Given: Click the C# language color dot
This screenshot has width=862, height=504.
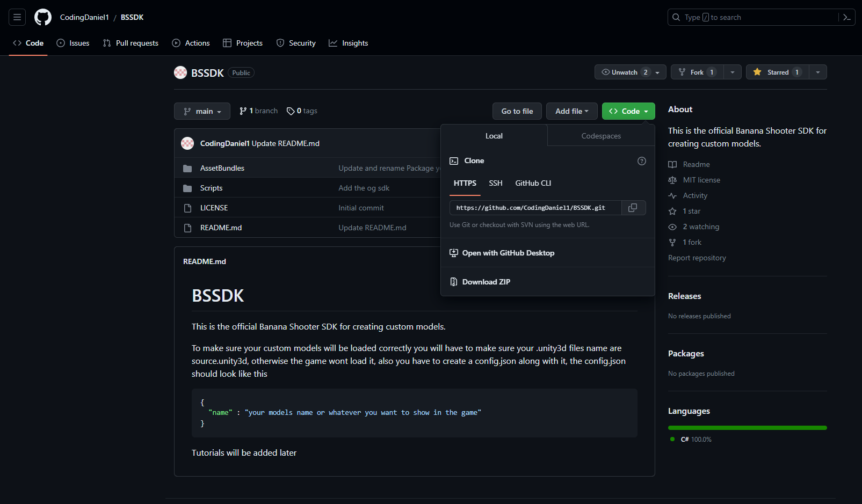Looking at the screenshot, I should [672, 439].
